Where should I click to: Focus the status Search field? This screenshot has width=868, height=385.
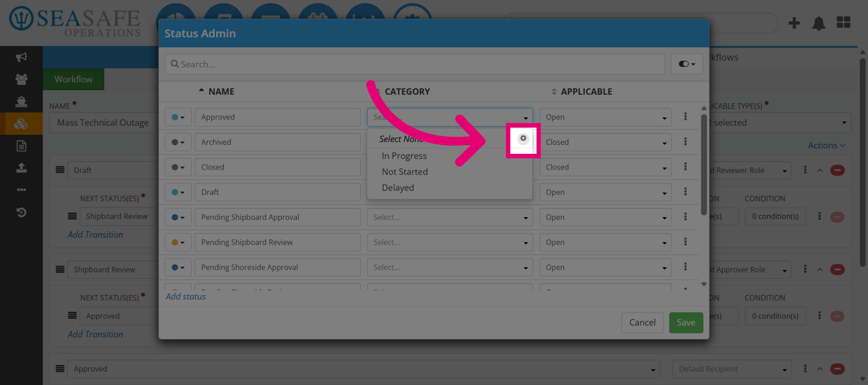(415, 64)
